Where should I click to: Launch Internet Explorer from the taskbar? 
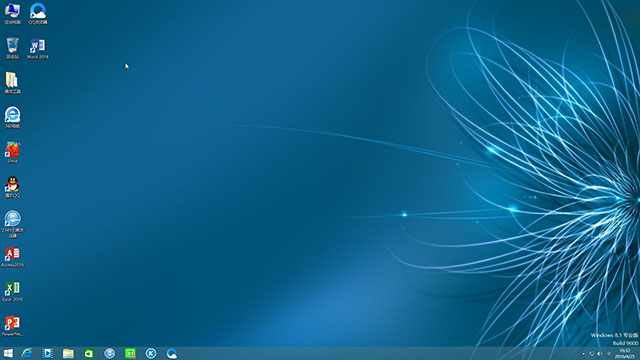tap(27, 353)
